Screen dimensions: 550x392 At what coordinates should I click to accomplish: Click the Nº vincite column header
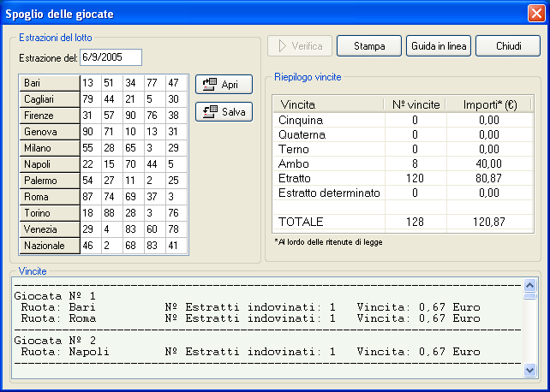(x=415, y=104)
